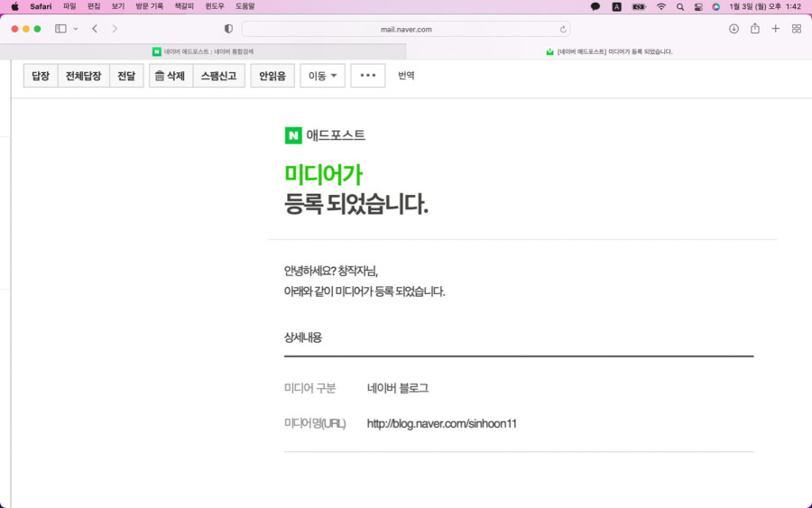Open the blog.naver.com/sinhoon11 URL
The width and height of the screenshot is (812, 508).
pyautogui.click(x=442, y=423)
